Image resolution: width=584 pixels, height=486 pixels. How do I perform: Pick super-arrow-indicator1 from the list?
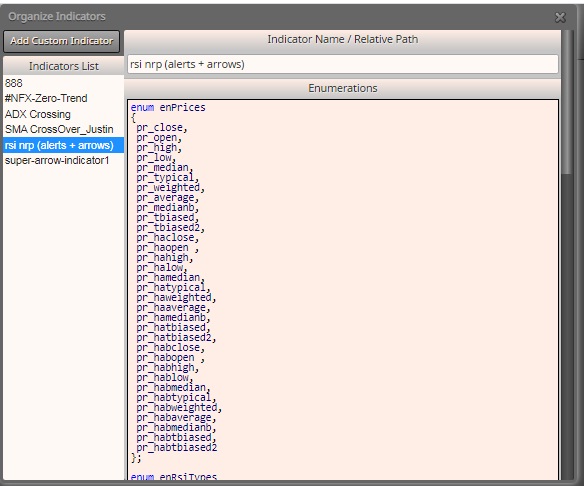(x=63, y=161)
